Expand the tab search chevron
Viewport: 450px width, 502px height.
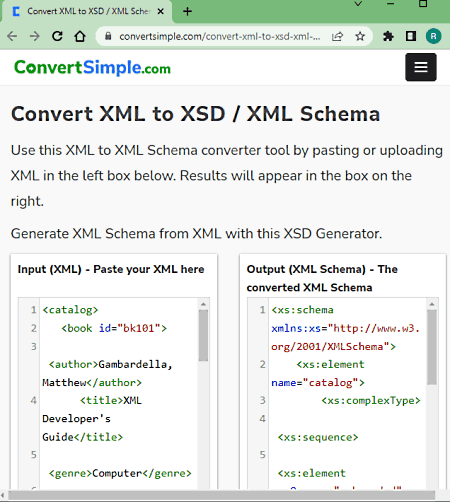358,4
